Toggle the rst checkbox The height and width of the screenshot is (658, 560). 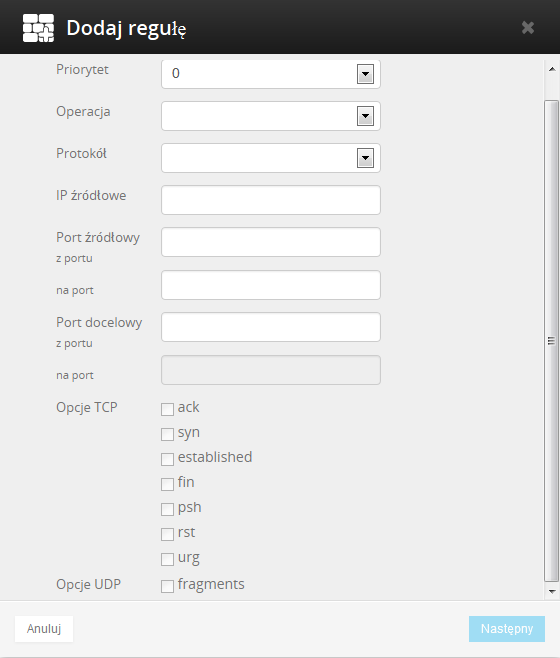pyautogui.click(x=167, y=534)
